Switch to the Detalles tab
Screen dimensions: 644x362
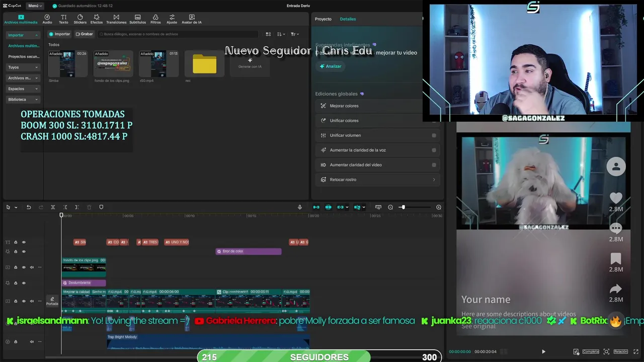click(x=348, y=19)
